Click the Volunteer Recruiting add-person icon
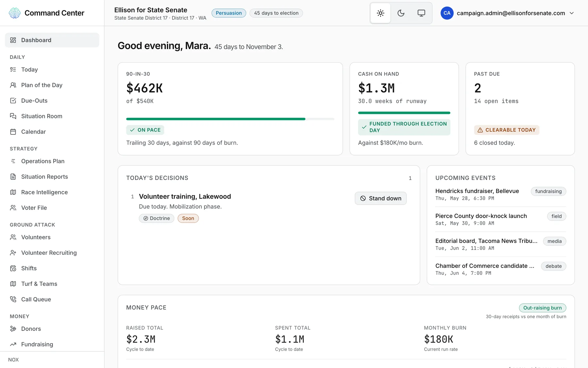Screen dimensions: 588x368 13,253
